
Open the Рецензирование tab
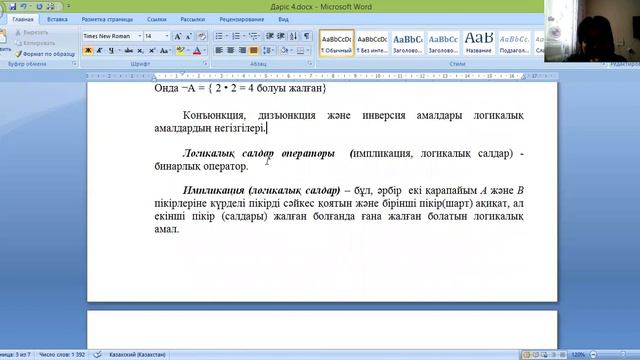tap(242, 19)
